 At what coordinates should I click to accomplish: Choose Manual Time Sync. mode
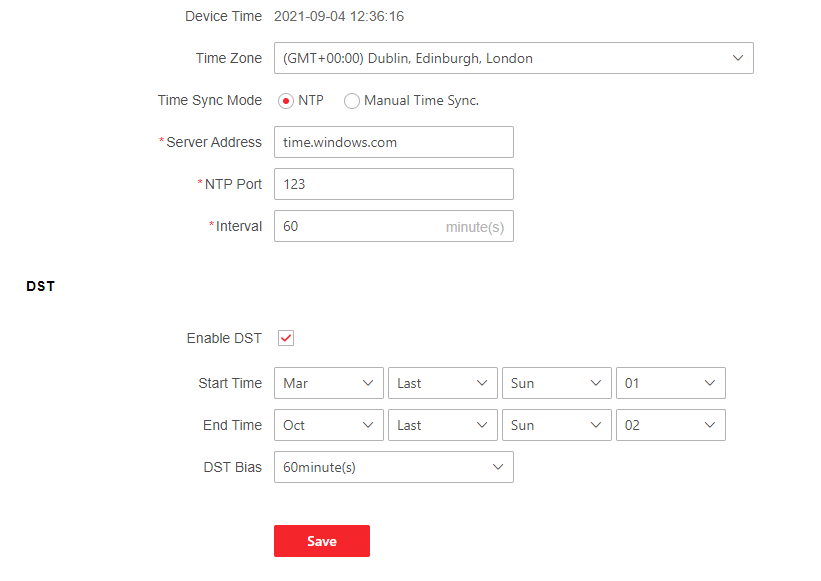(352, 101)
